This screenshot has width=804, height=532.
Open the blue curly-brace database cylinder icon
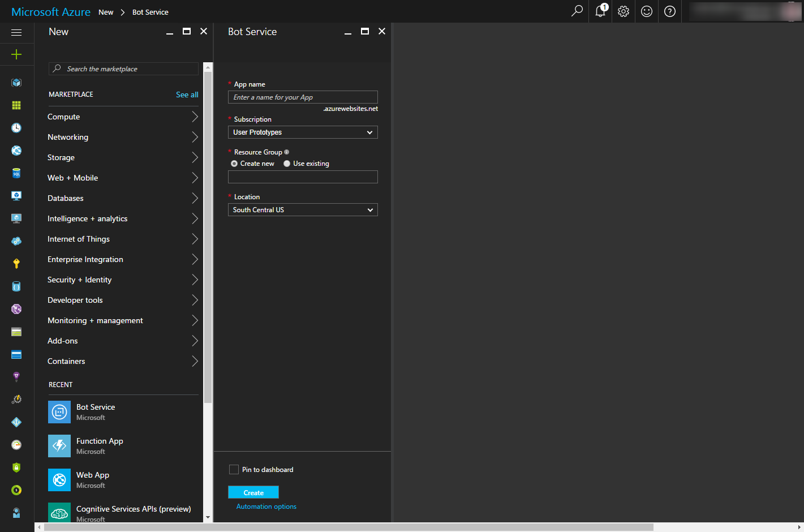(16, 286)
